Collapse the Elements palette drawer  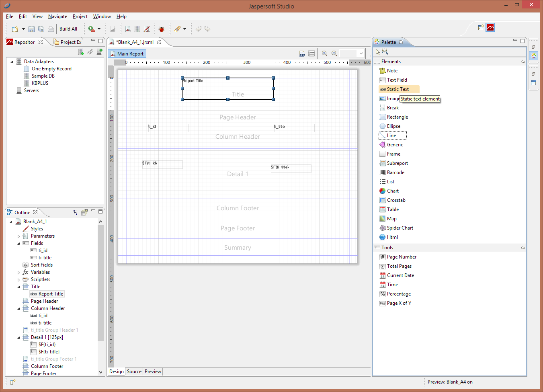[523, 62]
